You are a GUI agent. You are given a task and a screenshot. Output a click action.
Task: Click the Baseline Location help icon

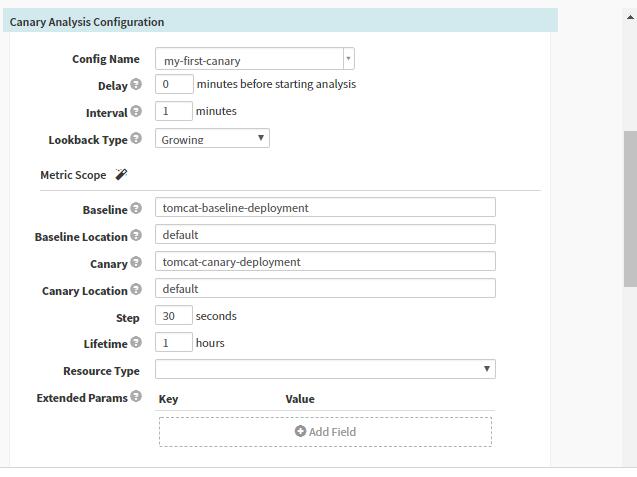(136, 236)
